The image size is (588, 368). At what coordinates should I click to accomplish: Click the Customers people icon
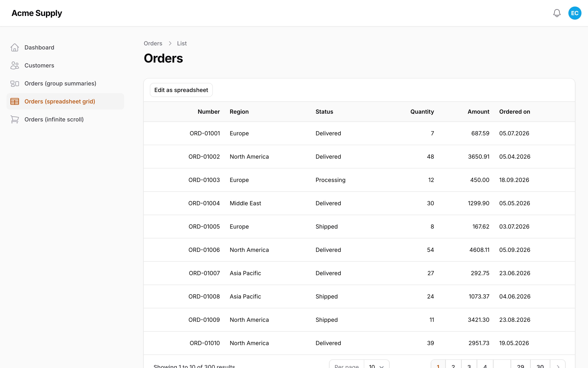[x=14, y=65]
